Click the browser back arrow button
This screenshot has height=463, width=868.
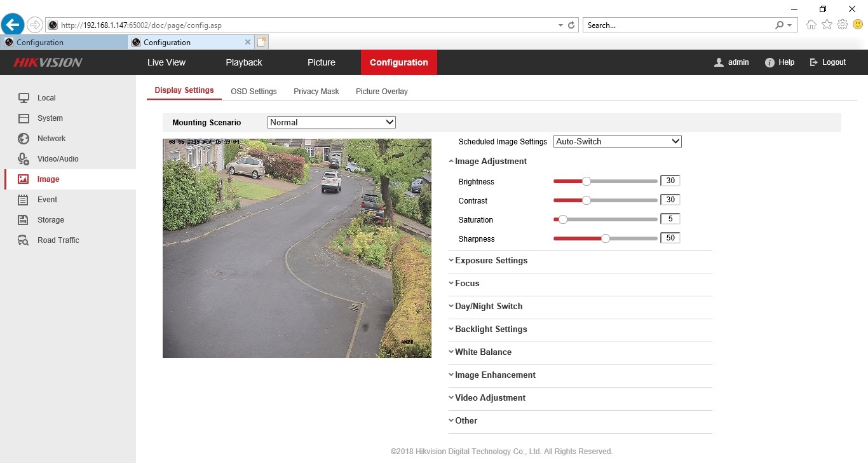tap(13, 25)
